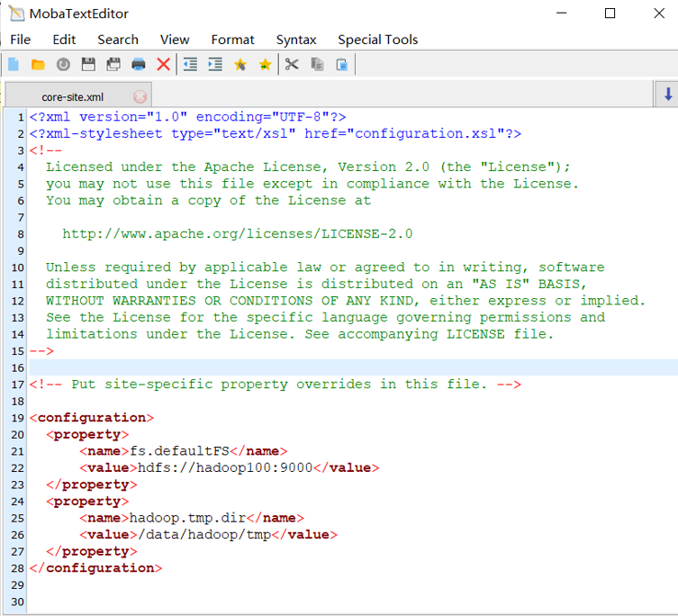Click the decrease indent icon
Image resolution: width=678 pixels, height=616 pixels.
click(190, 65)
